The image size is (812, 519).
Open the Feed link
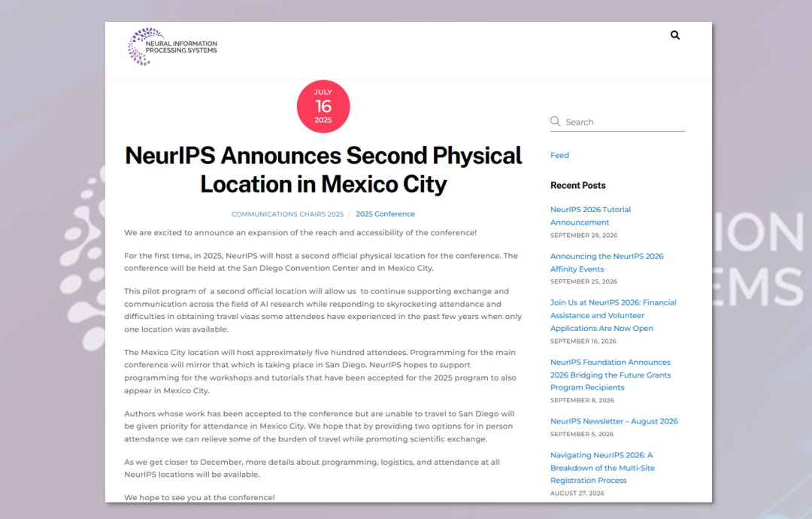point(559,156)
